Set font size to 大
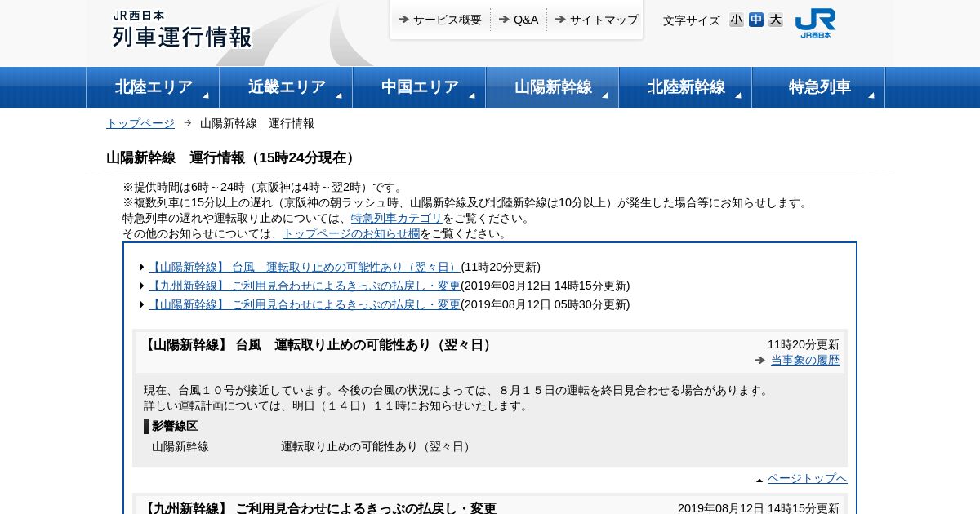 point(776,20)
